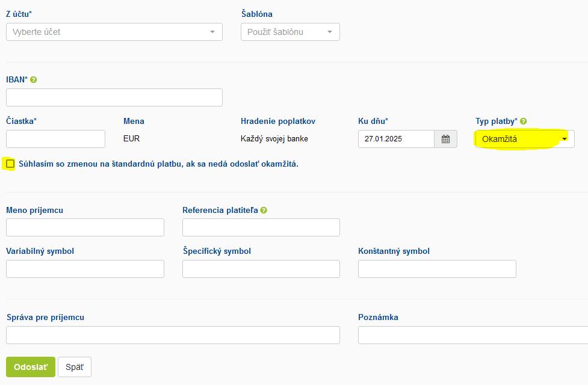Click into the Čiastka amount field

55,139
